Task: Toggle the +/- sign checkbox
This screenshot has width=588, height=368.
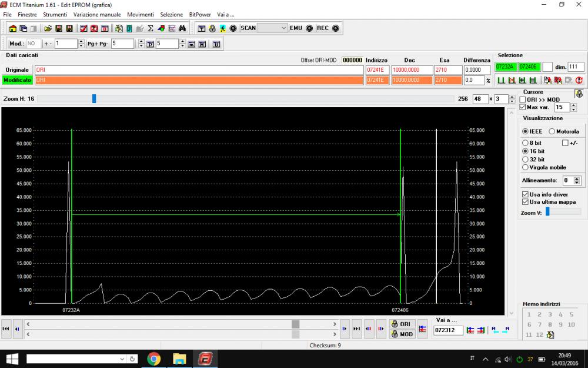Action: (x=565, y=142)
